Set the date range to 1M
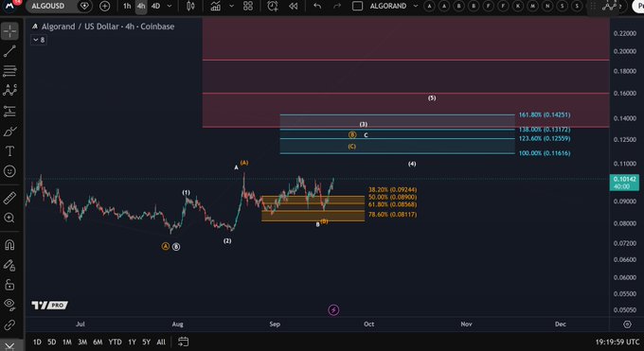644x351 pixels. 67,342
